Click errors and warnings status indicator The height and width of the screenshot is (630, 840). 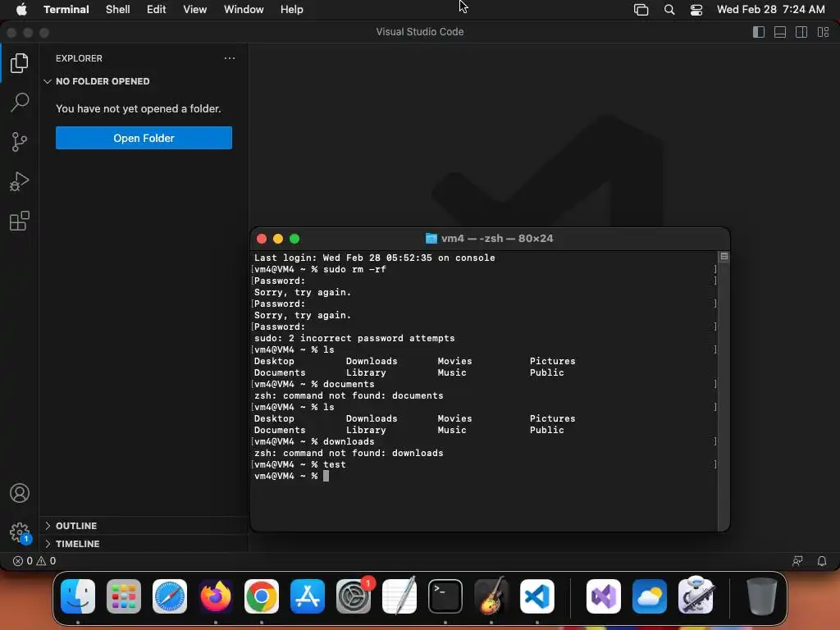tap(34, 561)
